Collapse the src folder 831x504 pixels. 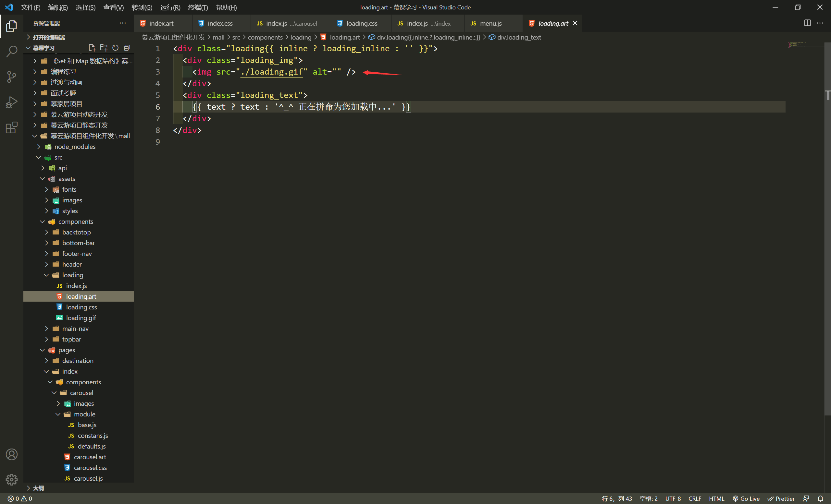(x=58, y=157)
